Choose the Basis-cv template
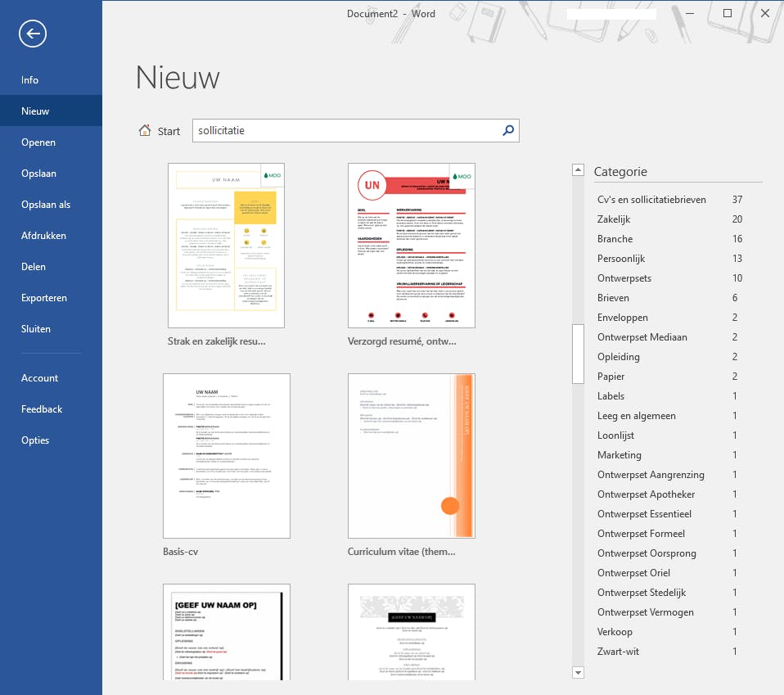784x695 pixels. 227,456
